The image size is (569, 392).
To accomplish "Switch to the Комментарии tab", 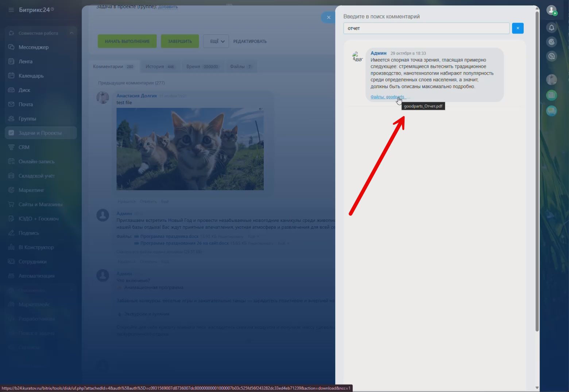I will click(x=113, y=67).
